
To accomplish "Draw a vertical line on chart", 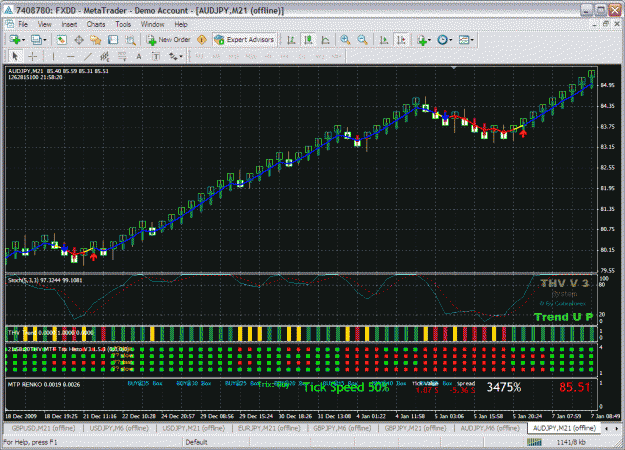I will click(x=53, y=57).
